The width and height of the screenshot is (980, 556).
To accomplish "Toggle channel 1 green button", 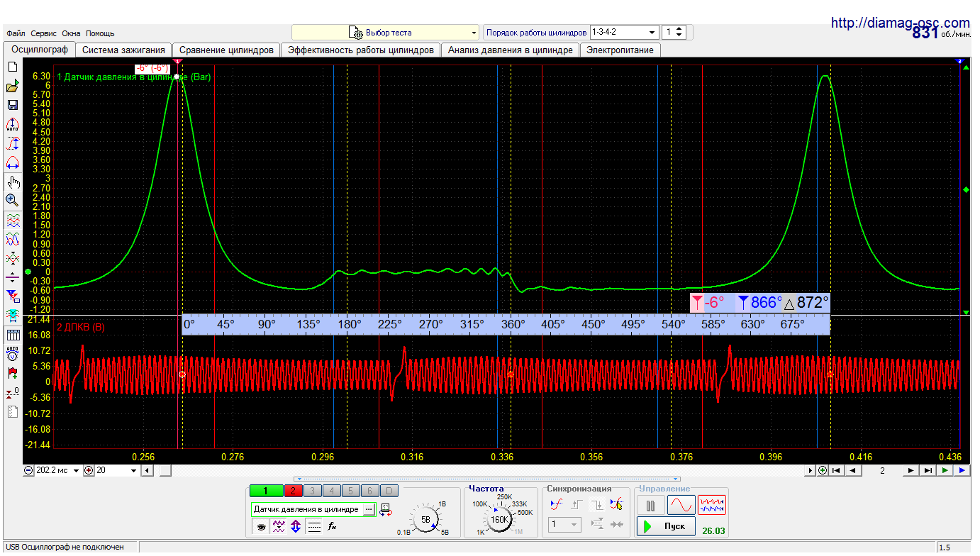I will 266,491.
